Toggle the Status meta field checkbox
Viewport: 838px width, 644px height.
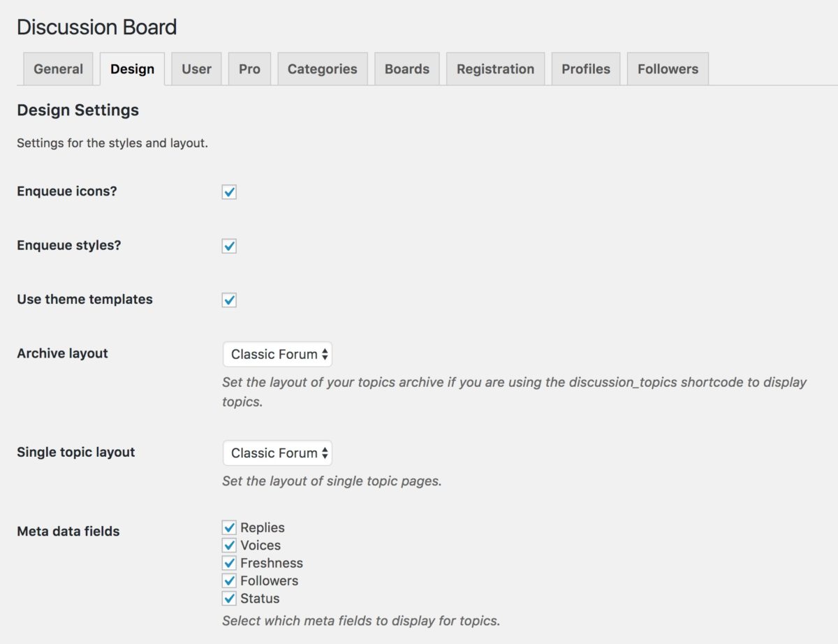point(229,598)
